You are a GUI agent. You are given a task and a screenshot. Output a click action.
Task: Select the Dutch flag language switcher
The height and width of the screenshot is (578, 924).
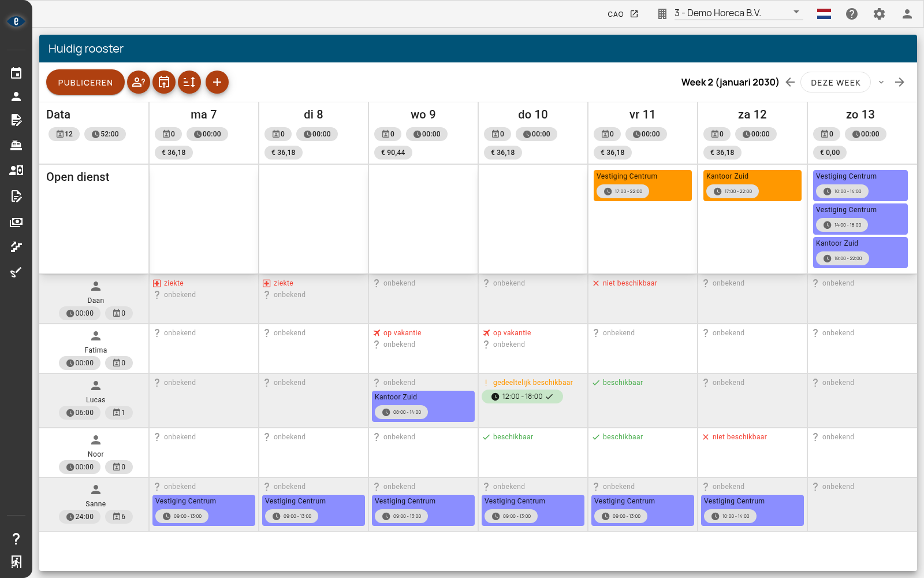pyautogui.click(x=824, y=14)
